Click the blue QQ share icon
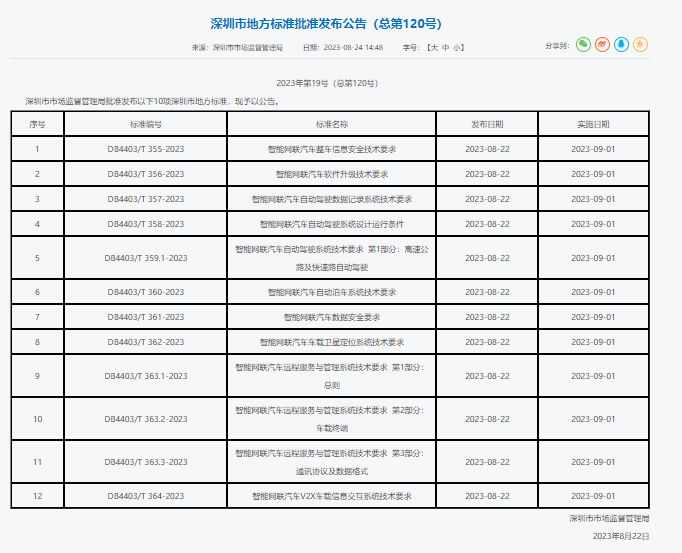682x553 pixels. click(x=620, y=45)
